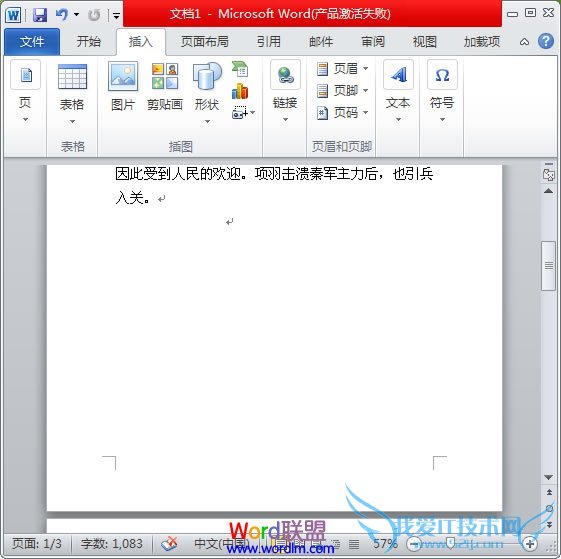This screenshot has width=561, height=559.
Task: Click the 符号 omega symbol icon
Action: click(442, 75)
